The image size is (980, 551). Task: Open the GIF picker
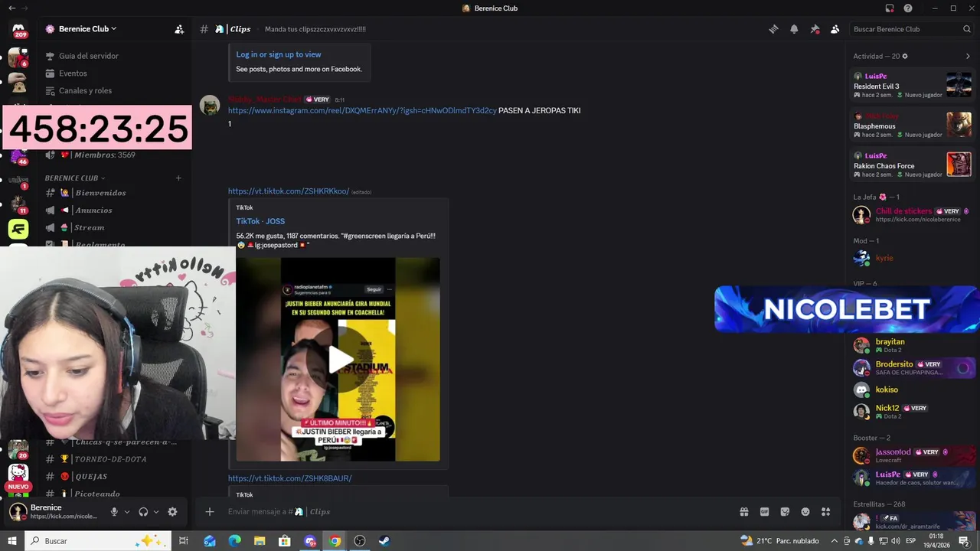click(x=764, y=512)
